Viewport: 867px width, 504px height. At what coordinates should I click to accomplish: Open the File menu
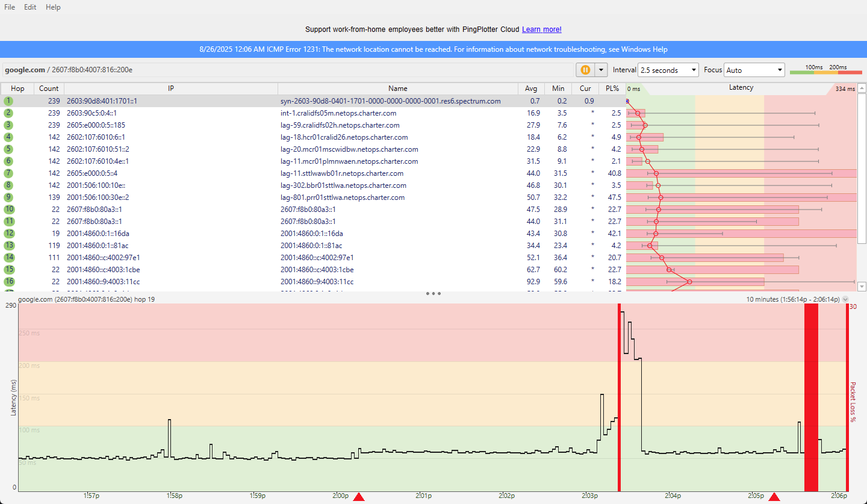[10, 7]
